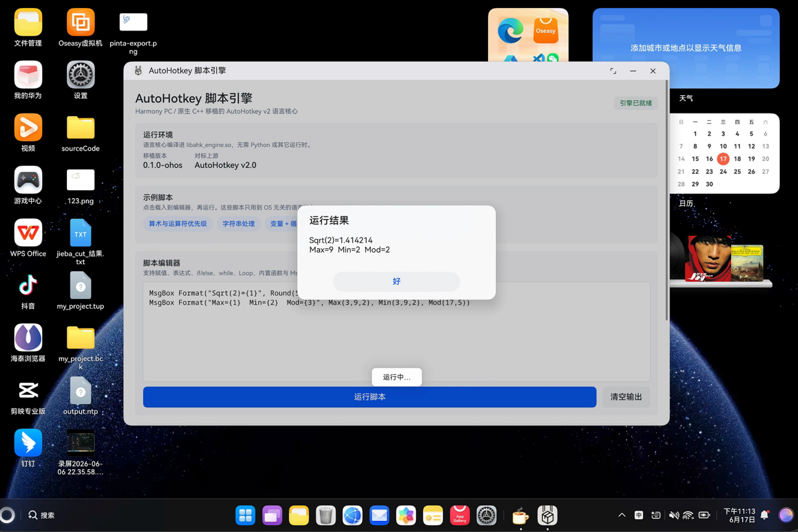The image size is (798, 532).
Task: Open the mail app in the dock
Action: tap(379, 515)
